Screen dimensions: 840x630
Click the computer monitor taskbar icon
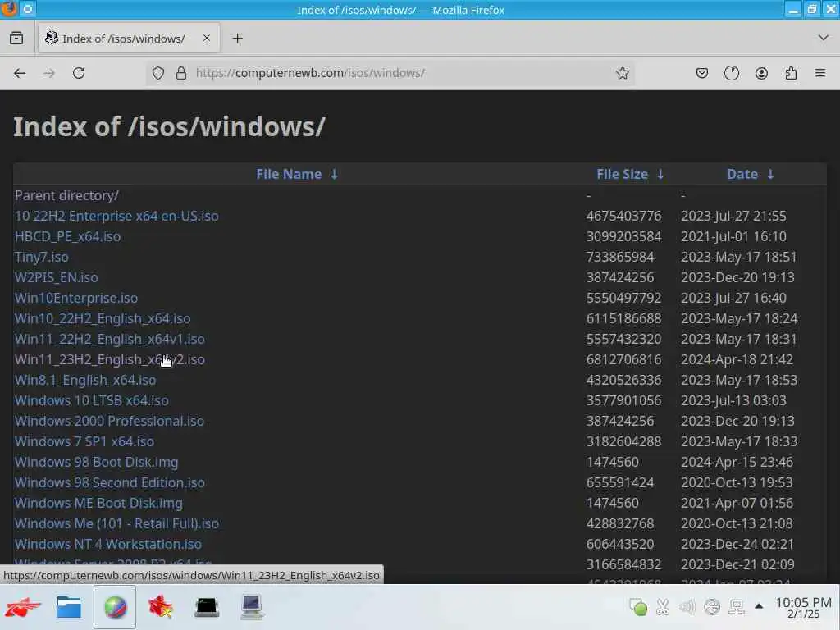[x=251, y=608]
